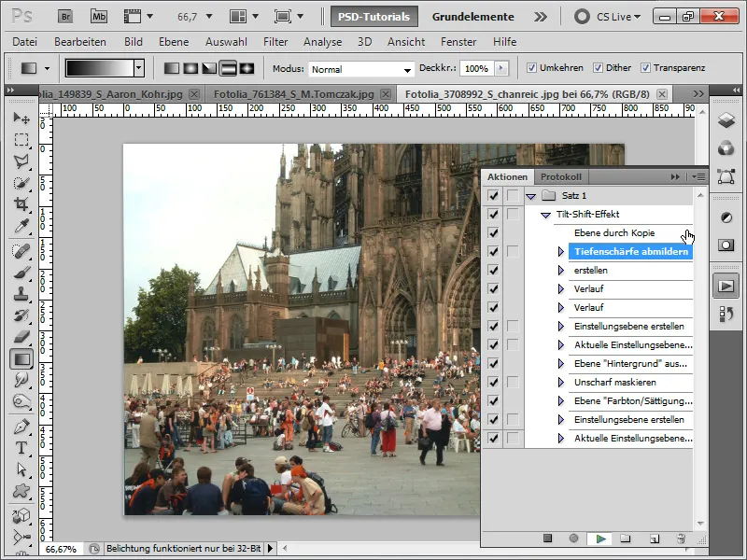The image size is (747, 560).
Task: Expand the Unscharf maskieren step
Action: 561,383
